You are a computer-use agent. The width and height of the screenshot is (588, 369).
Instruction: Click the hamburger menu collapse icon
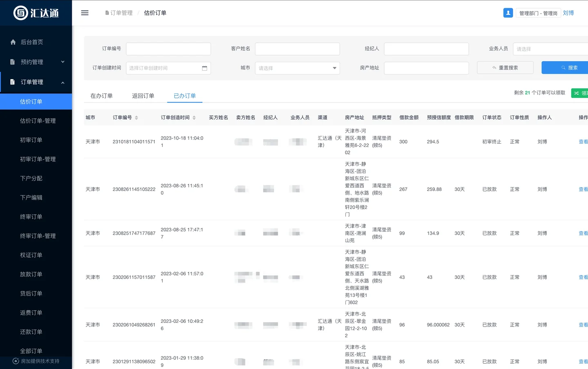(x=85, y=13)
